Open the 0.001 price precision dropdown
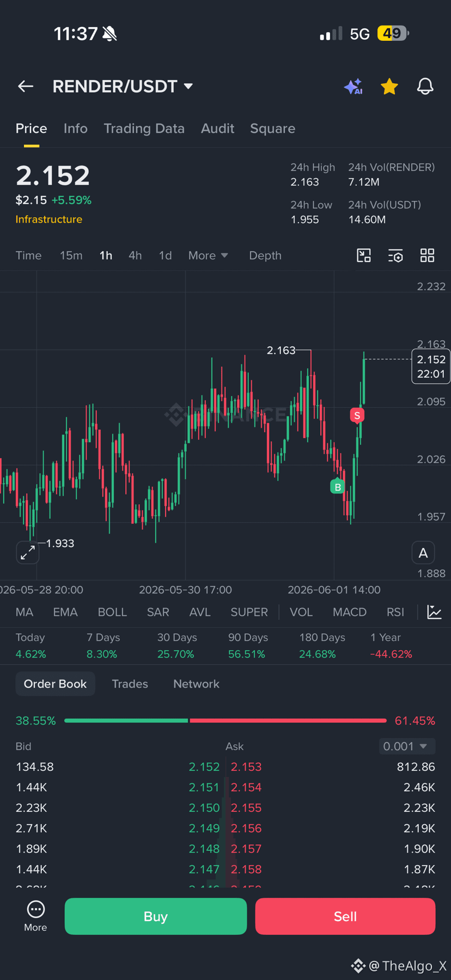The image size is (451, 980). click(407, 746)
